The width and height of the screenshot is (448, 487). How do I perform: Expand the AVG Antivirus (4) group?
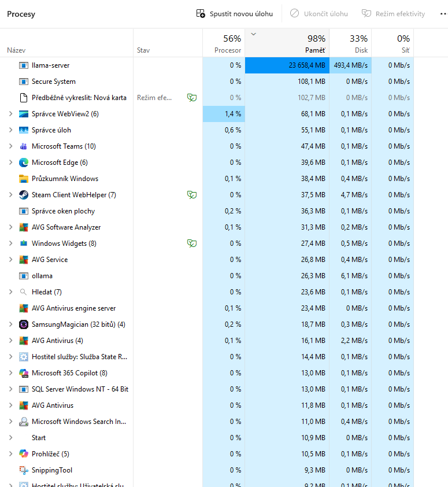10,341
